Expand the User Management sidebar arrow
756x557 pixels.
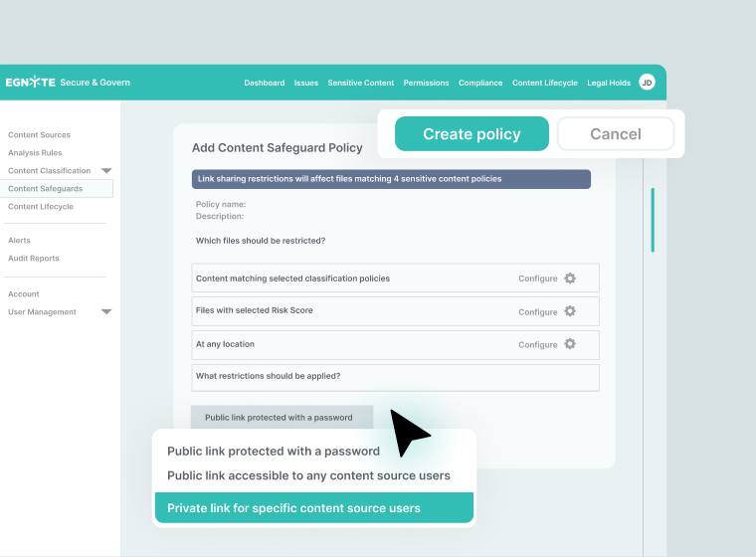[106, 312]
